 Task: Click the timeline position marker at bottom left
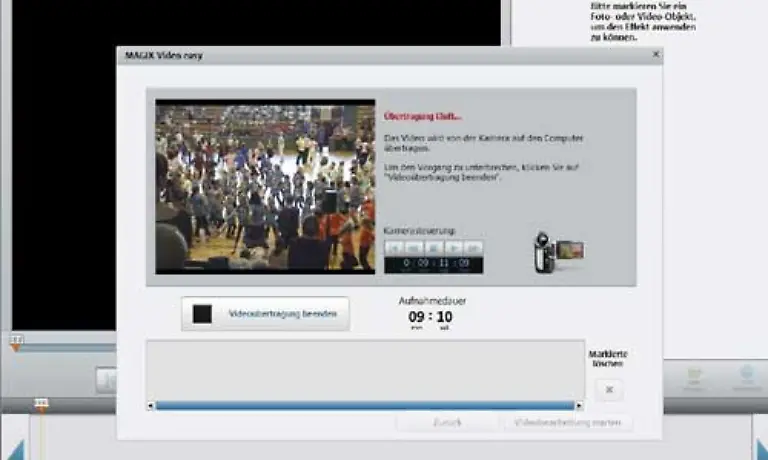pyautogui.click(x=41, y=406)
